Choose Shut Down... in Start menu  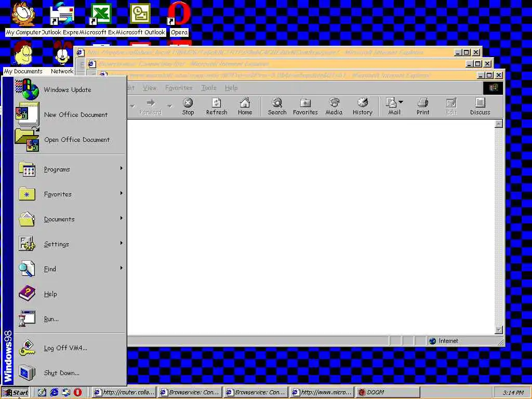coord(70,373)
